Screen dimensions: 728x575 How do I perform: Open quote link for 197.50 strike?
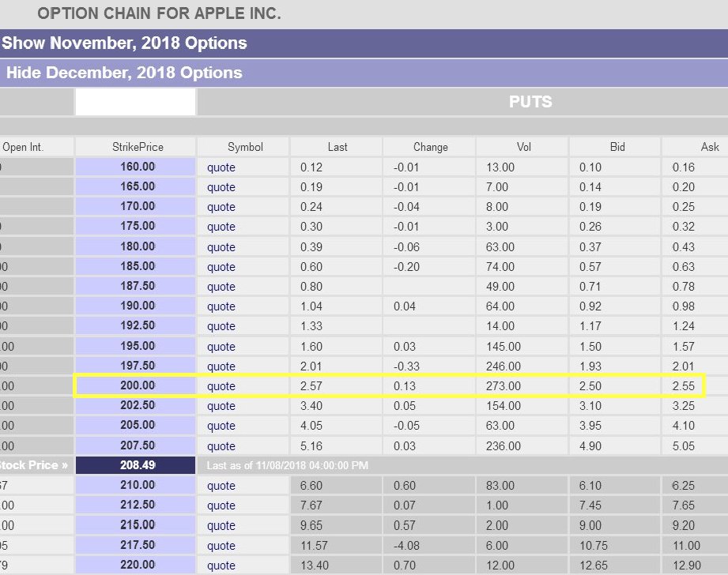(221, 366)
